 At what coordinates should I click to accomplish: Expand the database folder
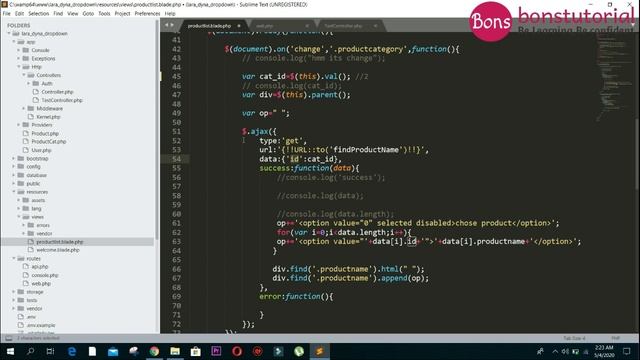[x=14, y=175]
